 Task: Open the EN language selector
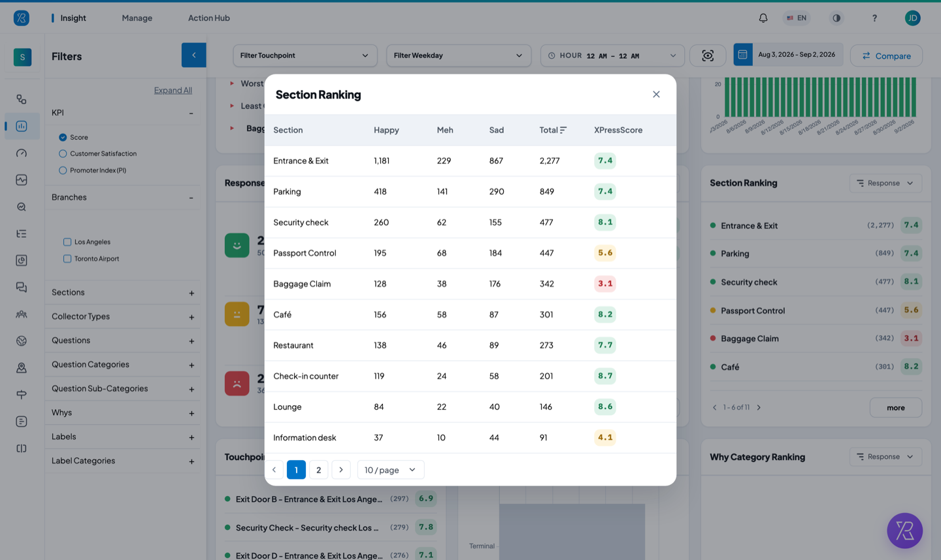tap(797, 18)
